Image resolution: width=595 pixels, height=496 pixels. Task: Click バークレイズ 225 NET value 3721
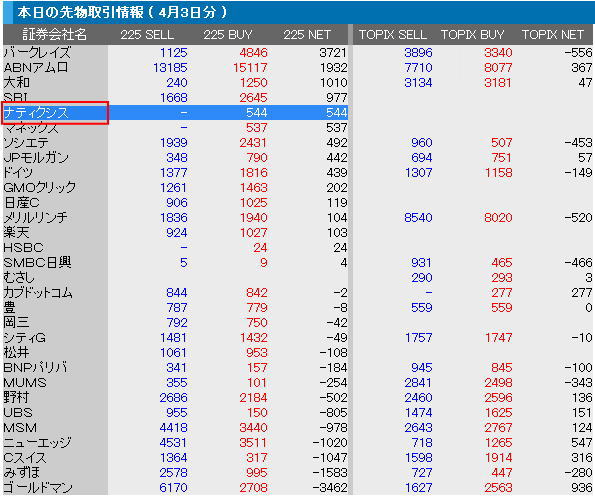(333, 53)
